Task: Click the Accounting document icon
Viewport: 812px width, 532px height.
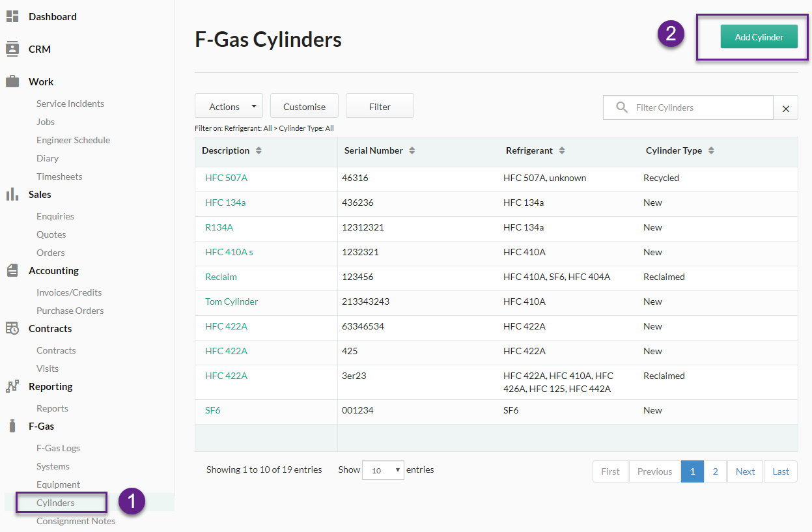Action: pos(12,270)
